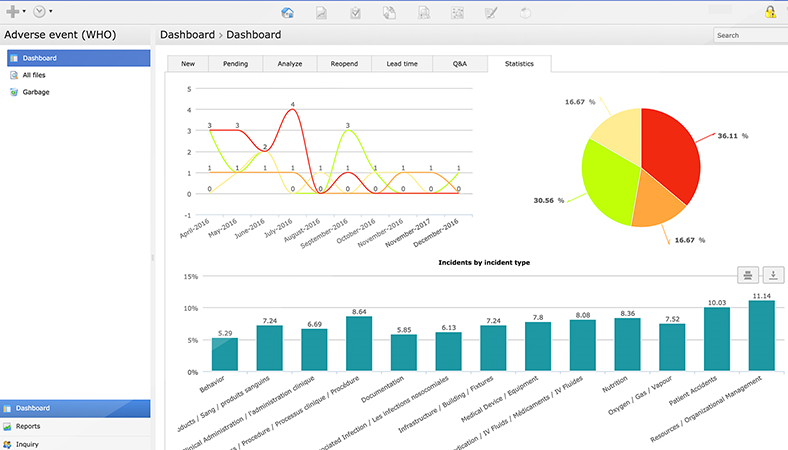Switch to the Reports module

pyautogui.click(x=75, y=426)
